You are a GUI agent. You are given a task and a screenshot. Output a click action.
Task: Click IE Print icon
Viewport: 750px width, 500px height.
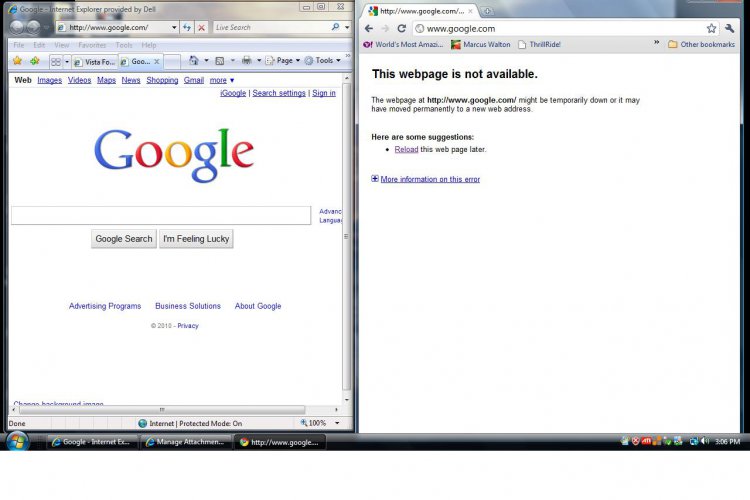tap(247, 60)
